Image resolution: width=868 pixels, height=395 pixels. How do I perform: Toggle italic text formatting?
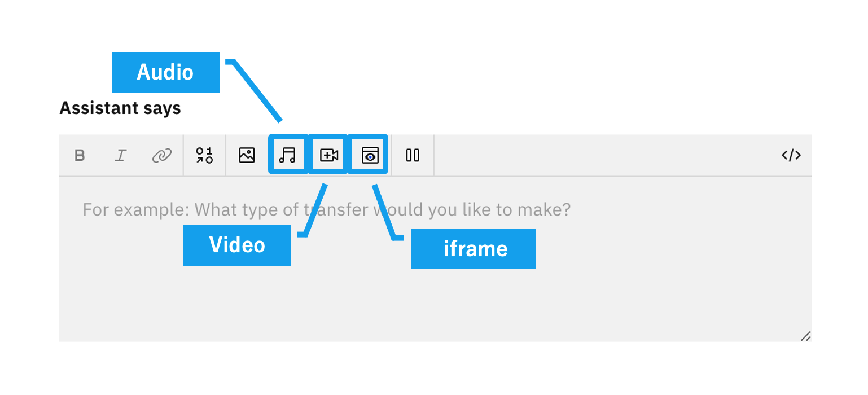120,155
